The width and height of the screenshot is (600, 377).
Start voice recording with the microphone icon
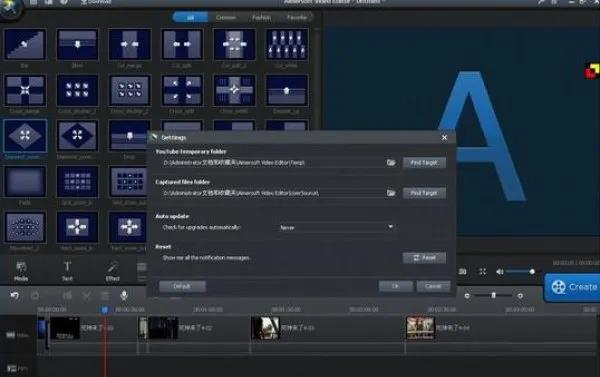coord(124,295)
